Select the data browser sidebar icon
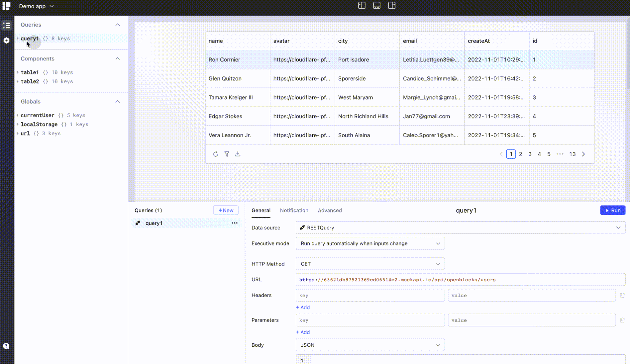Image resolution: width=630 pixels, height=364 pixels. coord(6,25)
